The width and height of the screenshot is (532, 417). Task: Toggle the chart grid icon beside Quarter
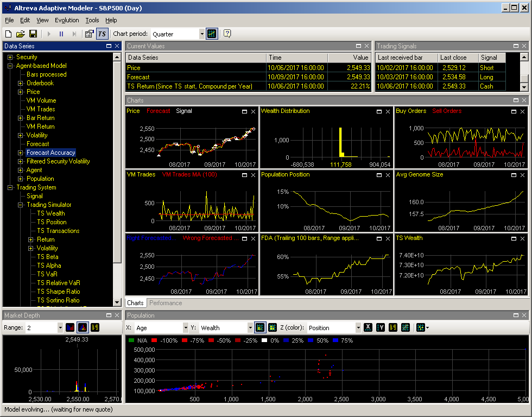(x=212, y=34)
